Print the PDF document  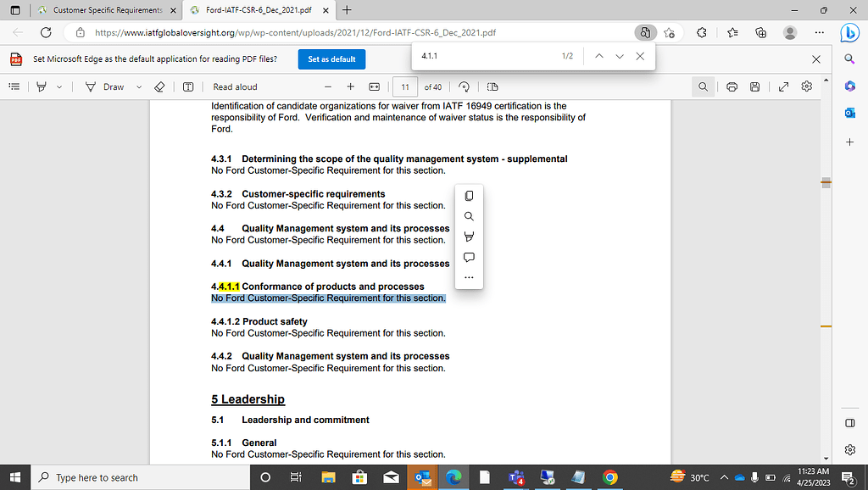coord(729,86)
